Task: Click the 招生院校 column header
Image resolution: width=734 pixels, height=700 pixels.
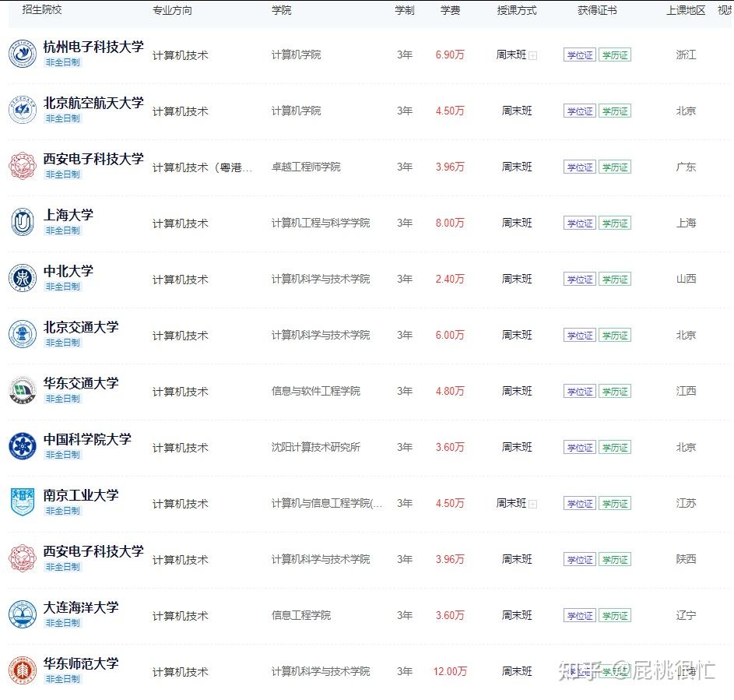Action: (42, 10)
